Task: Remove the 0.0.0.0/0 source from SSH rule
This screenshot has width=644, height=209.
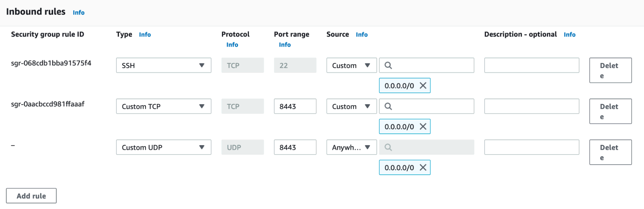Action: click(x=423, y=85)
